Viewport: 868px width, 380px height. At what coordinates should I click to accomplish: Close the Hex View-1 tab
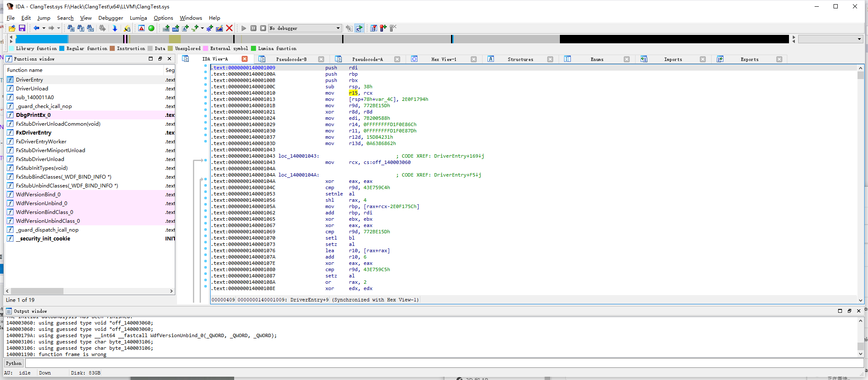(474, 59)
